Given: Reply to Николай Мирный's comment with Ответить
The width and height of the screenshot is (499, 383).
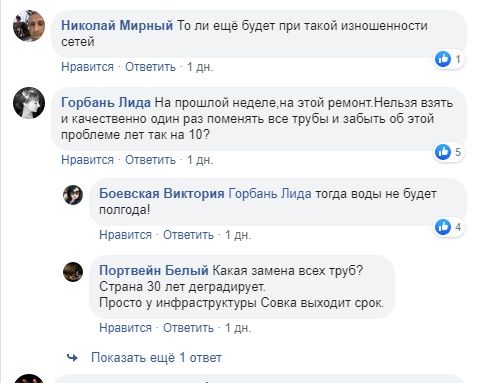Looking at the screenshot, I should (x=150, y=67).
